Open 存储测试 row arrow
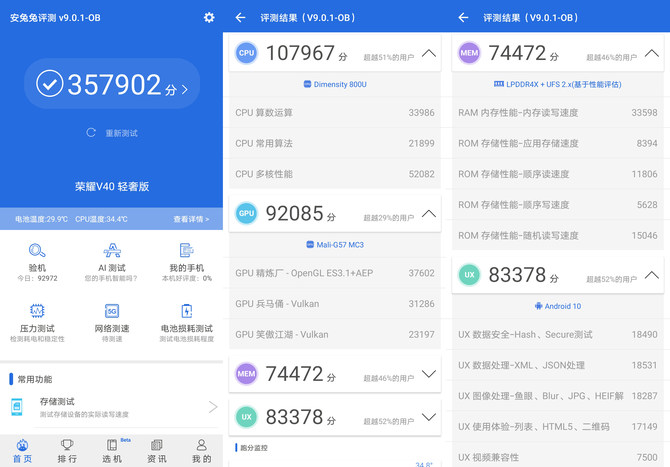670x467 pixels. point(213,407)
